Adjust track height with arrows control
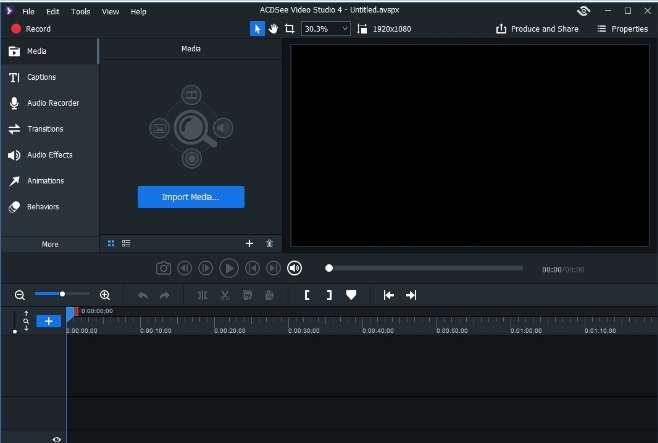Viewport: 658px width, 443px height. [26, 321]
